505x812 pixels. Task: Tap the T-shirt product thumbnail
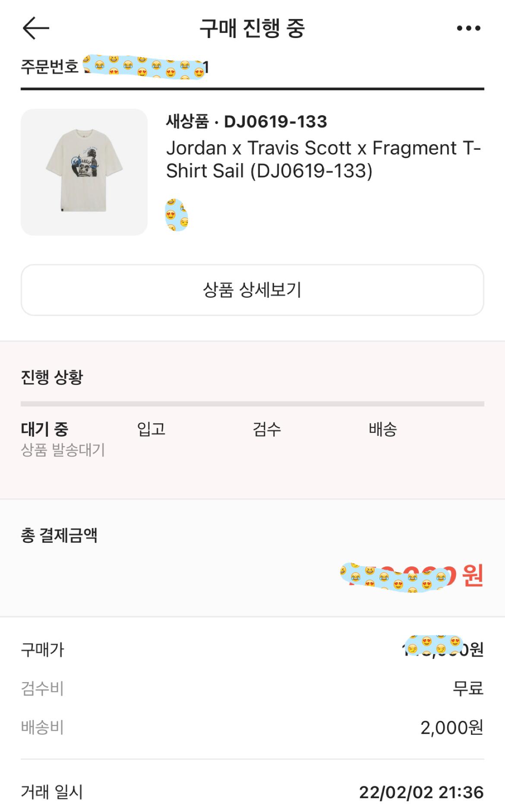tap(84, 172)
